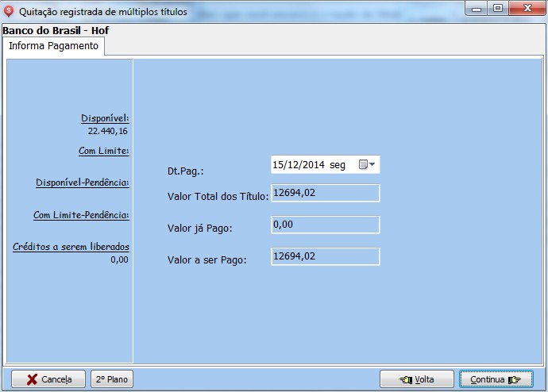The width and height of the screenshot is (548, 392).
Task: Open the Com Limite-Pendência label
Action: (81, 215)
